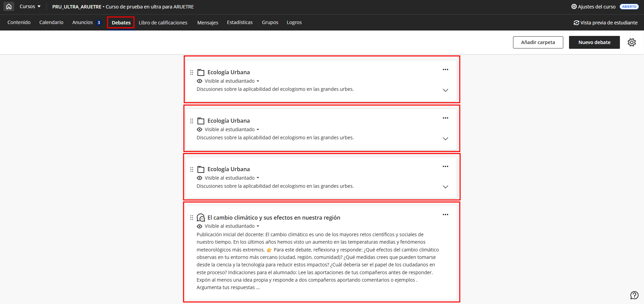Click the home icon in top bar
The width and height of the screenshot is (644, 304).
(x=9, y=6)
